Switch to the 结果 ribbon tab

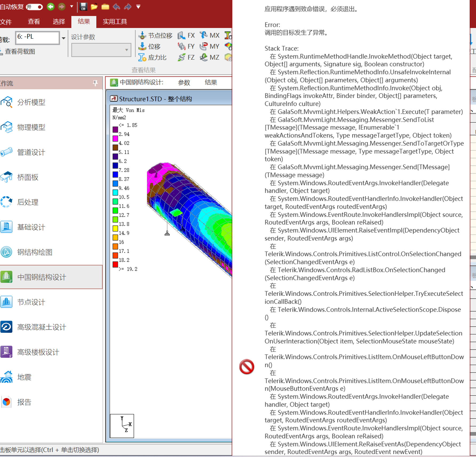(x=84, y=22)
